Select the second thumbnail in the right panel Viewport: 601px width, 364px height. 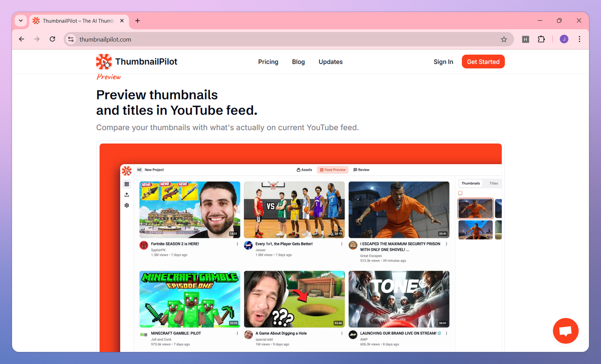coord(475,230)
